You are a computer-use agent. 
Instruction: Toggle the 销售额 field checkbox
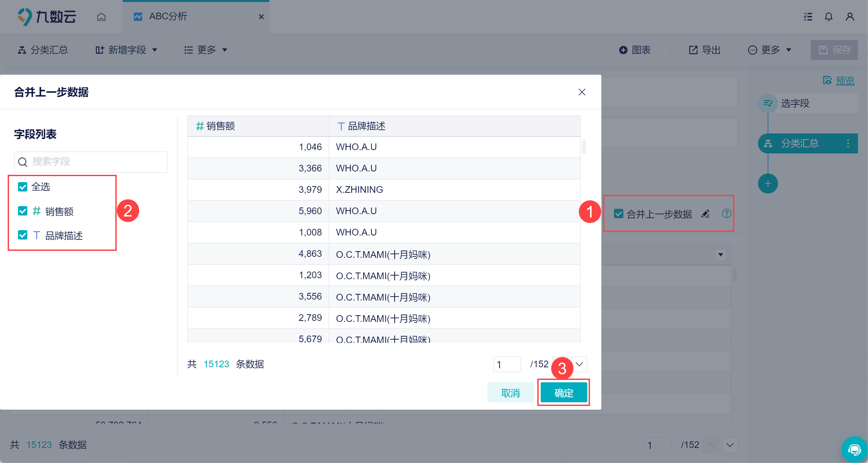pyautogui.click(x=23, y=211)
